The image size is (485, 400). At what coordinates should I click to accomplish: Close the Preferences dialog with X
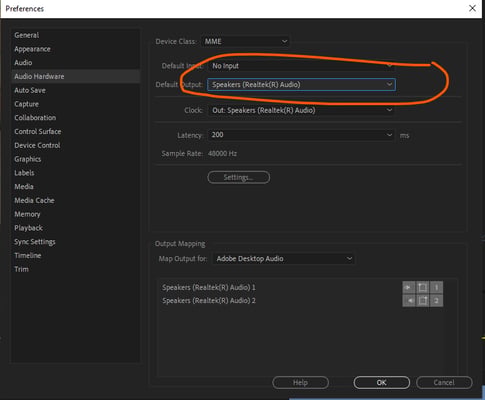pyautogui.click(x=472, y=8)
